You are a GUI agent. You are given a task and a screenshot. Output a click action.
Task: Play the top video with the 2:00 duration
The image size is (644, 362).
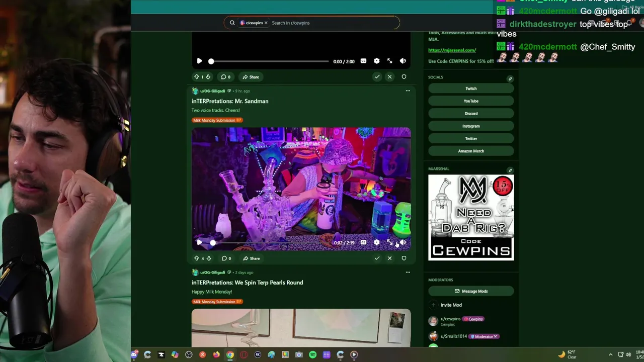199,61
